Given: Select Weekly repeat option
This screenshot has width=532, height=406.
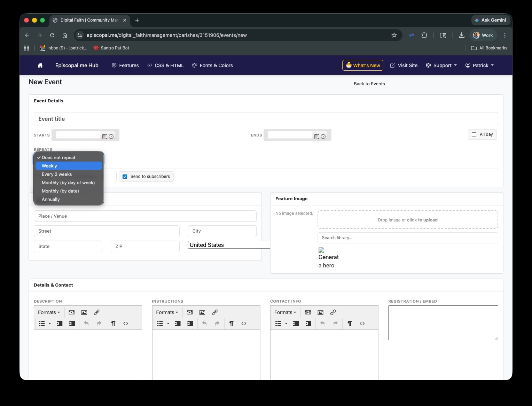Looking at the screenshot, I should [69, 166].
